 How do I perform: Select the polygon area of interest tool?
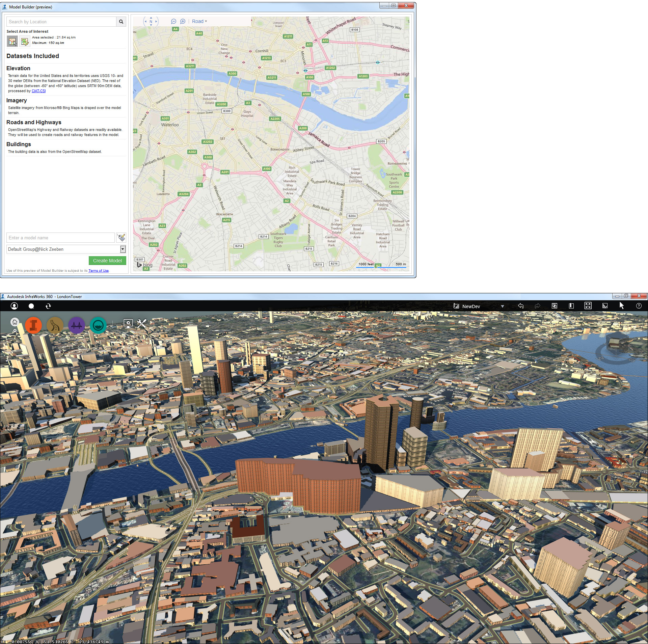25,41
